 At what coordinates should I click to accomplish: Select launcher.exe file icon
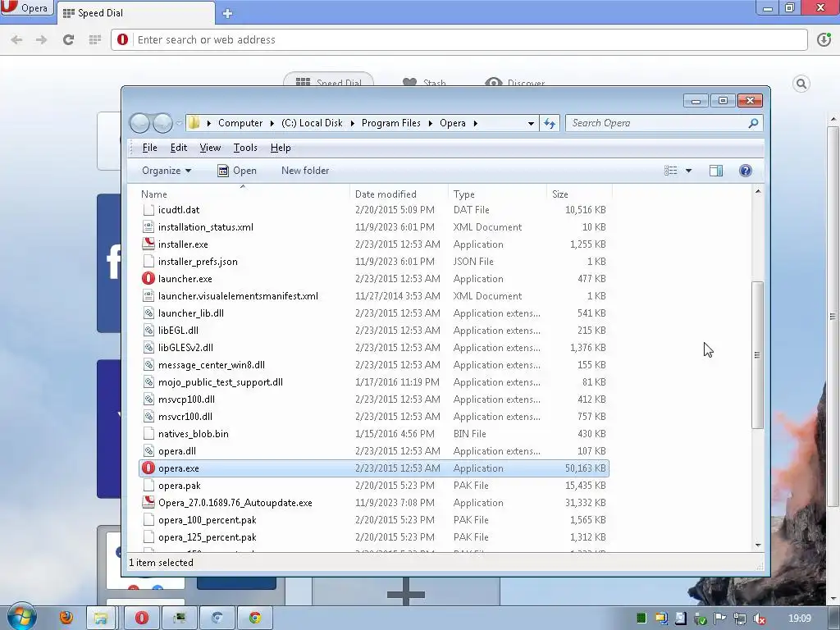pyautogui.click(x=148, y=279)
